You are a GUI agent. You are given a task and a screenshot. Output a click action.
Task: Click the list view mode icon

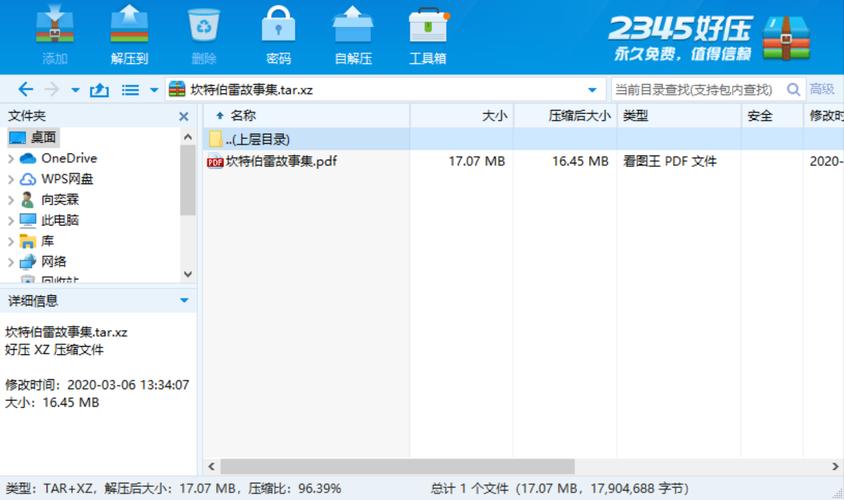(x=130, y=90)
